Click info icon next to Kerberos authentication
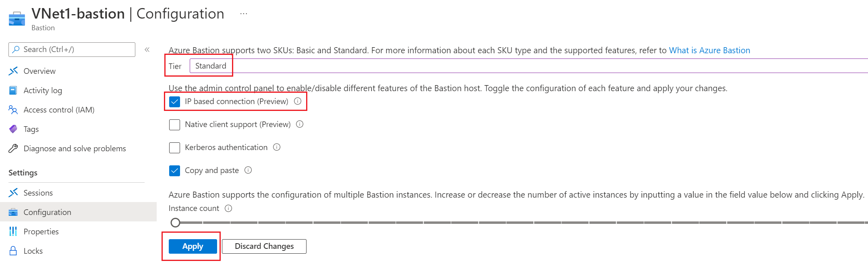Screen dimensions: 868x267 pos(277,147)
